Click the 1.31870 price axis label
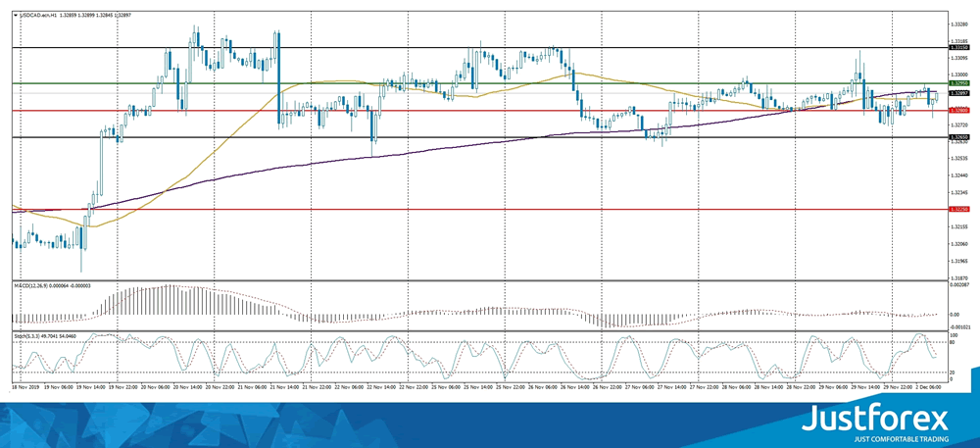 [x=958, y=278]
